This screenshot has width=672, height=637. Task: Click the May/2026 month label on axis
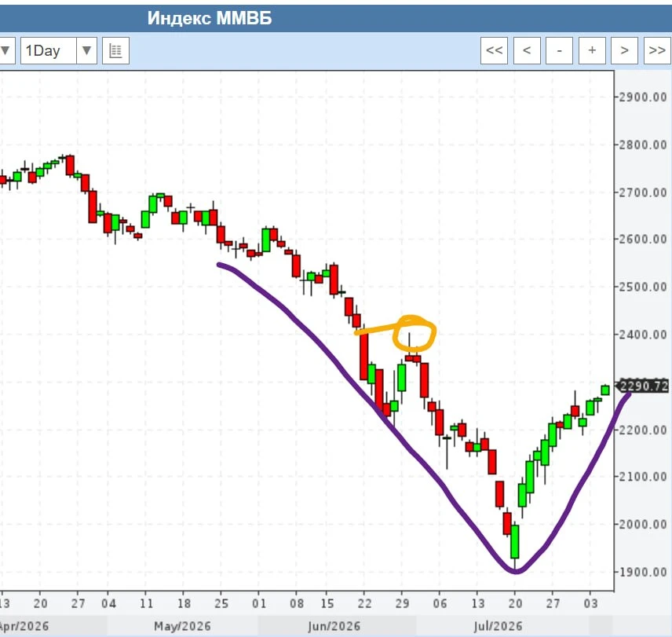[x=183, y=626]
